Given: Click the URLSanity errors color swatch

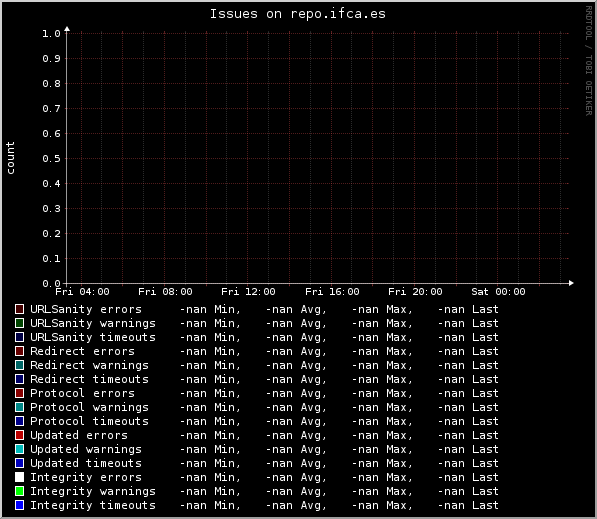Looking at the screenshot, I should tap(19, 309).
